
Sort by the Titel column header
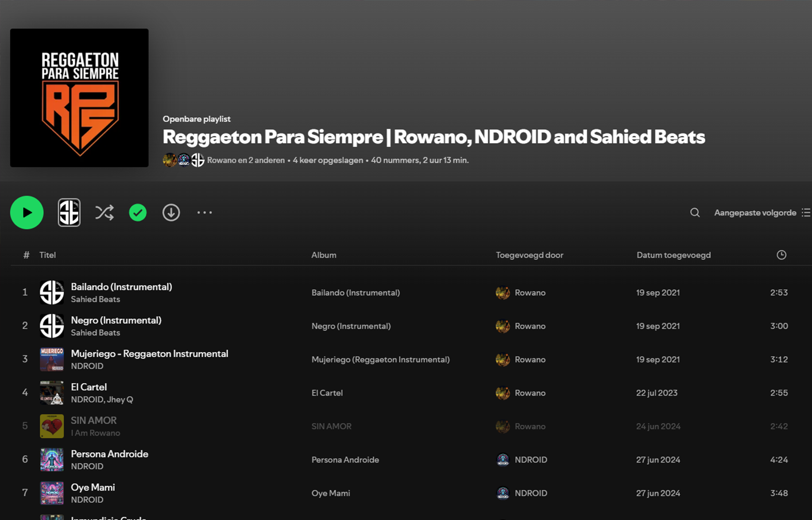48,255
